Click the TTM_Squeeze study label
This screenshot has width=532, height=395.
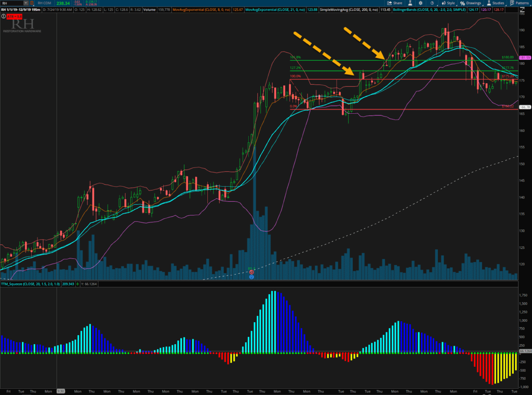tap(31, 284)
